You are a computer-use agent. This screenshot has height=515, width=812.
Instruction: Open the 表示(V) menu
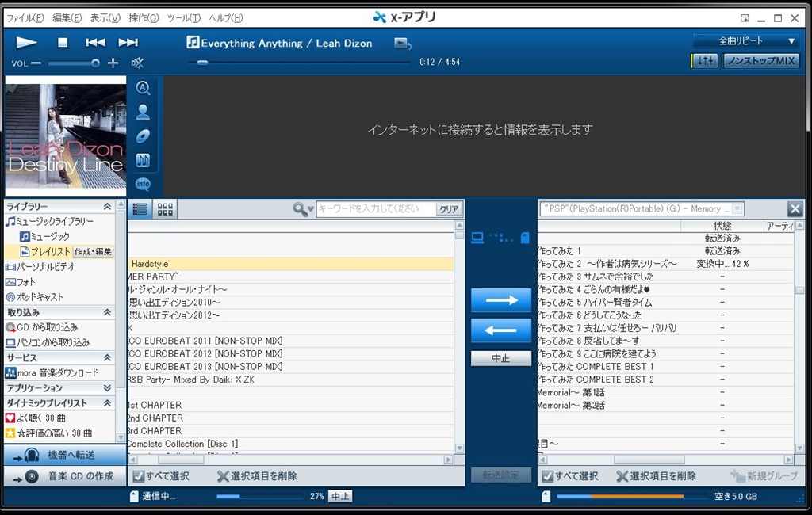pyautogui.click(x=105, y=18)
